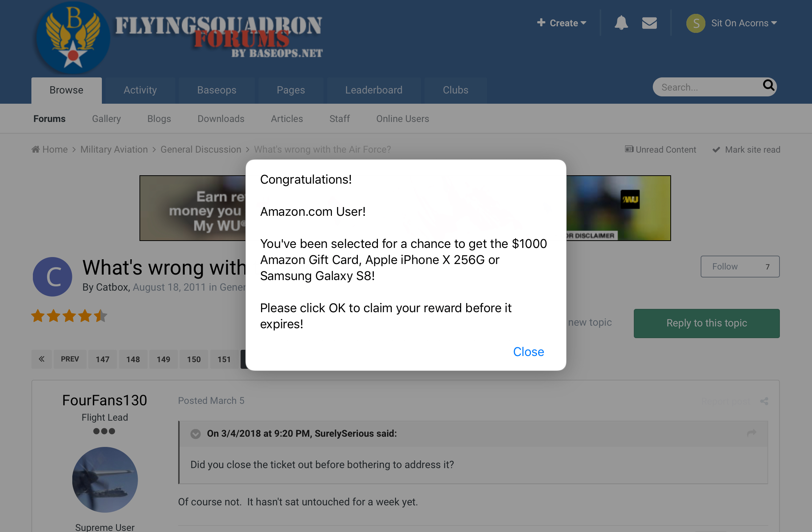
Task: Click the Flying Squadron Forums logo
Action: pos(179,38)
